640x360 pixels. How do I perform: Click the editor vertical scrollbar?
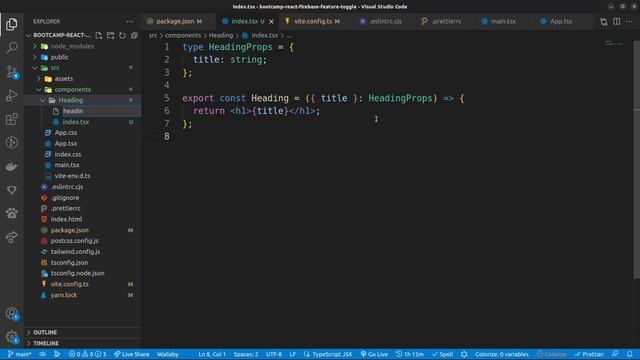pos(636,160)
